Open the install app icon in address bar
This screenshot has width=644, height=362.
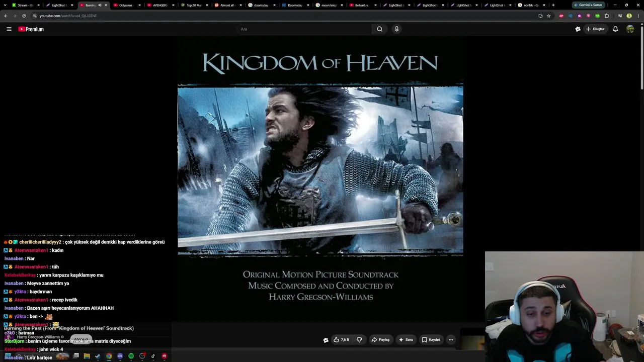(x=540, y=16)
